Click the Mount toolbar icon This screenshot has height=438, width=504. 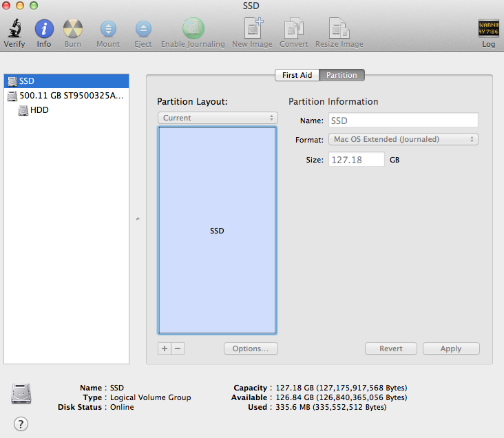[108, 29]
